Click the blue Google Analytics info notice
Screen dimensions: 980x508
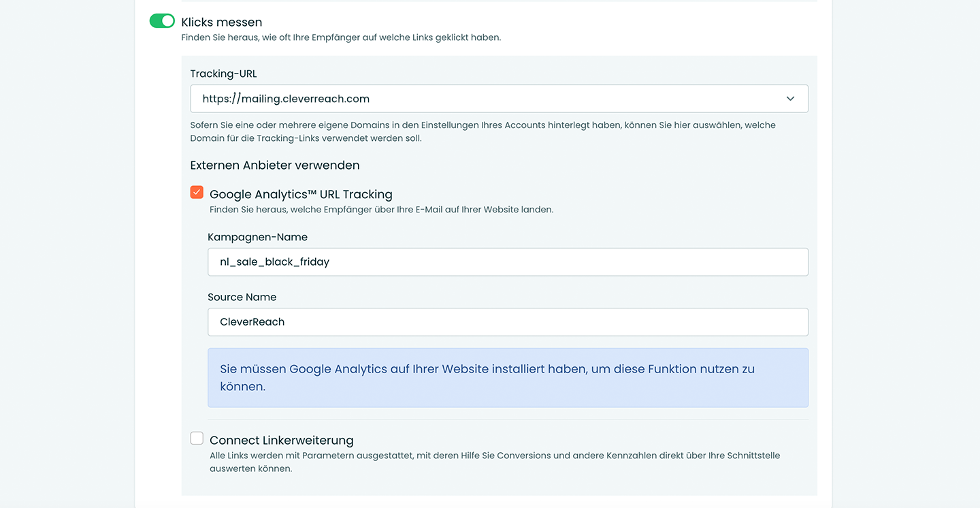tap(507, 378)
